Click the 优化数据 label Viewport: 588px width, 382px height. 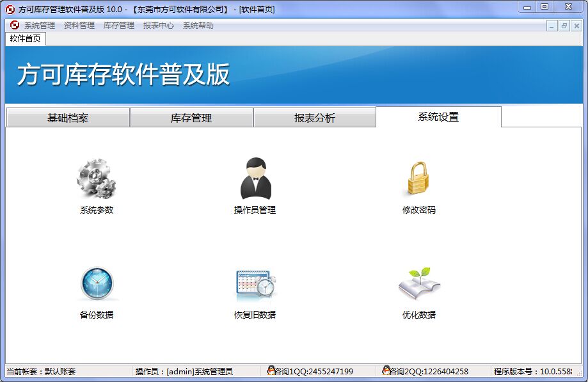(419, 315)
